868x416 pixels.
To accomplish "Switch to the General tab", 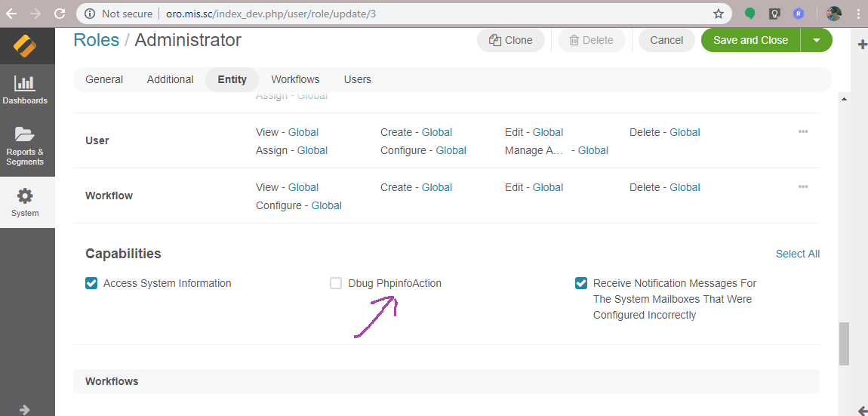I will 104,79.
